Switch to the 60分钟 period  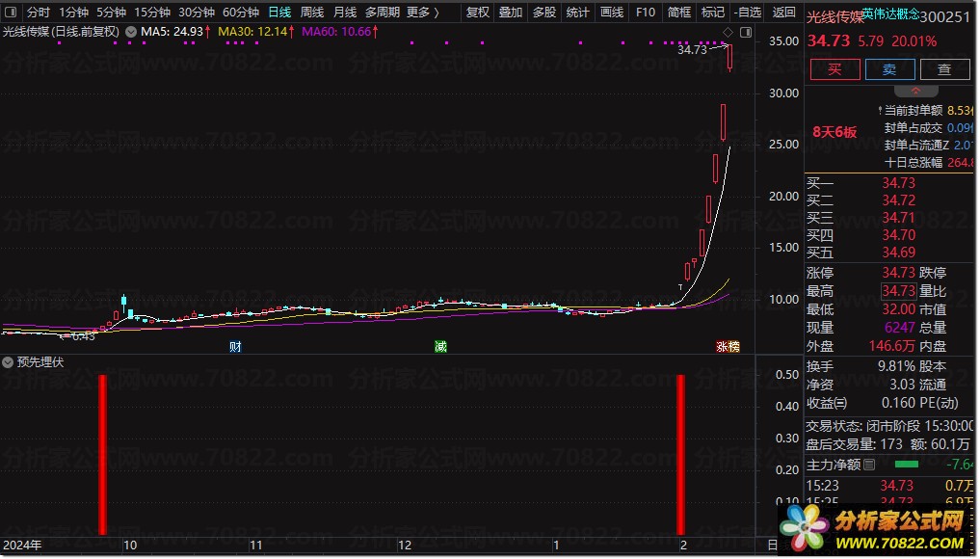[241, 12]
